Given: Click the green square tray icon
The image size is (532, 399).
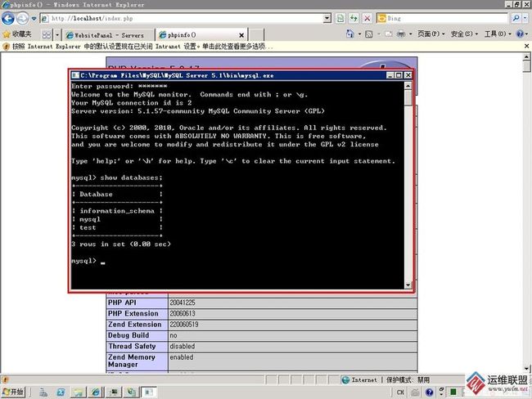Looking at the screenshot, I should click(x=453, y=392).
